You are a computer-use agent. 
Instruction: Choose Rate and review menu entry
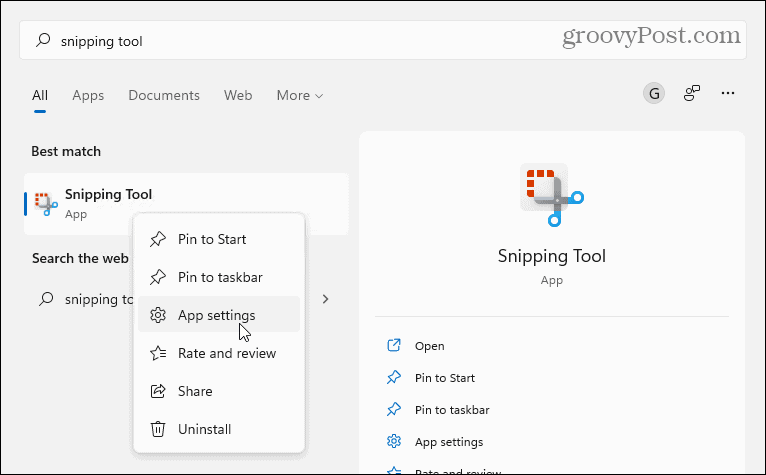coord(226,353)
